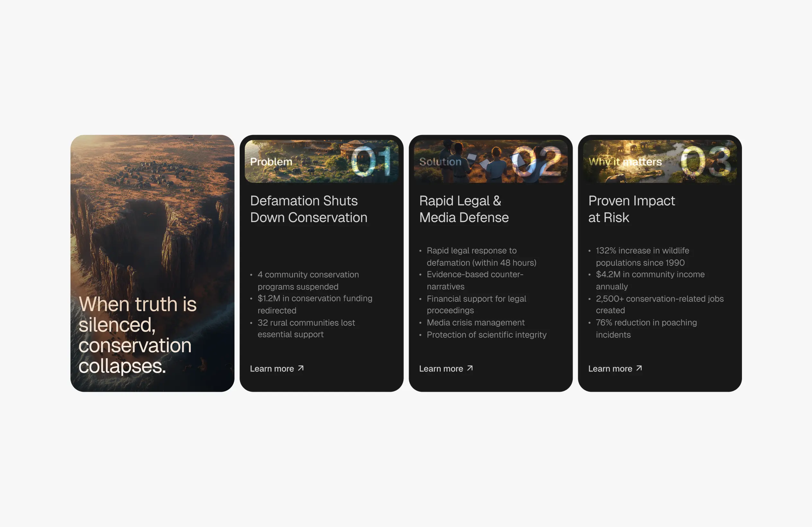
Task: Select the Why it matters banner label
Action: click(625, 162)
